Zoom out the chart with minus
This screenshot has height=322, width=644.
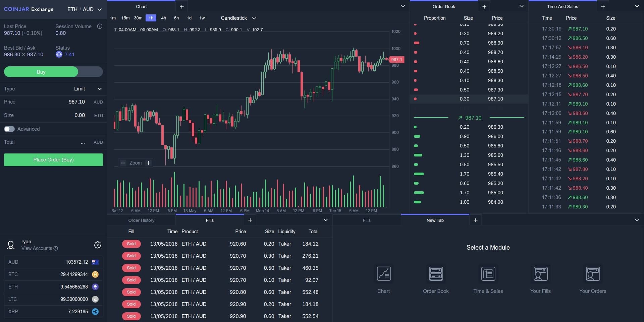pyautogui.click(x=123, y=163)
